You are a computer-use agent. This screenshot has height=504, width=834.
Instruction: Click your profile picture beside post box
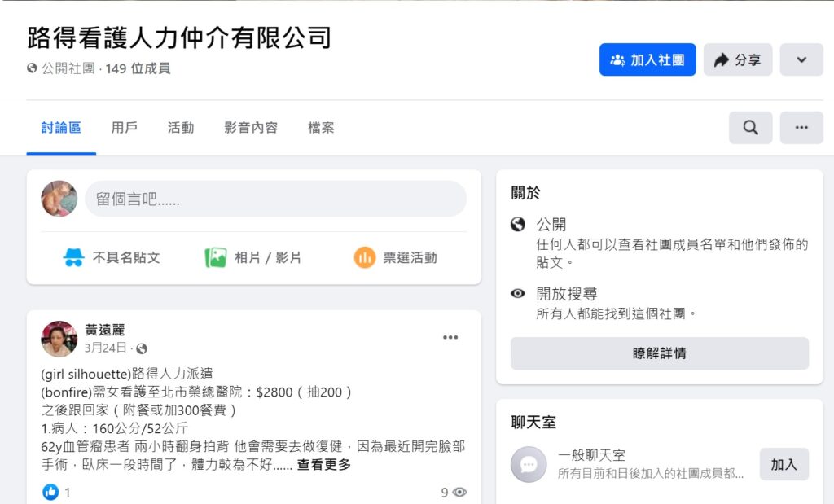pyautogui.click(x=59, y=199)
